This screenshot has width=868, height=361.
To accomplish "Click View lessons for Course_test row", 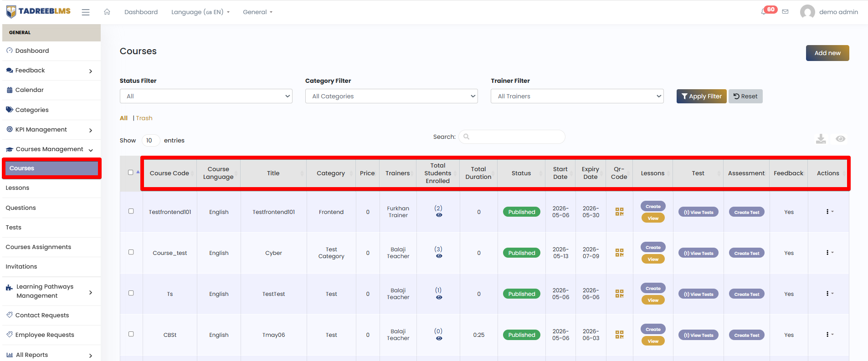I will (x=653, y=259).
